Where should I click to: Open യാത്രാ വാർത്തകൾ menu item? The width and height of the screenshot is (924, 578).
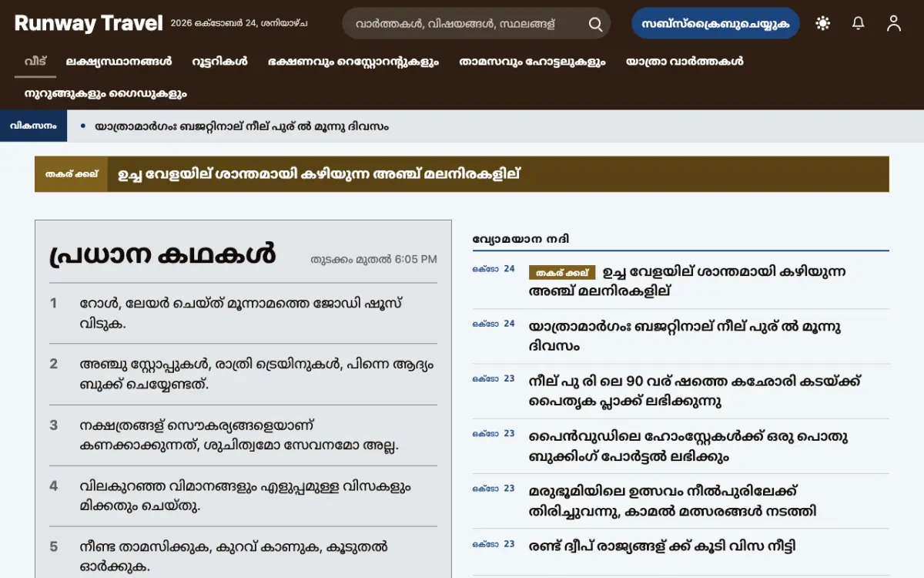point(685,62)
